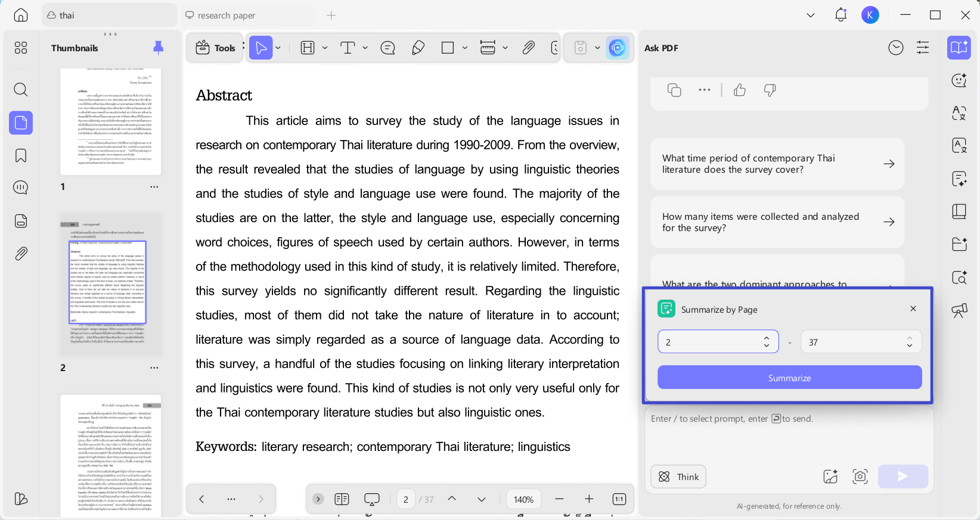Image resolution: width=980 pixels, height=520 pixels.
Task: Expand the cursor tool dropdown arrow
Action: click(278, 48)
